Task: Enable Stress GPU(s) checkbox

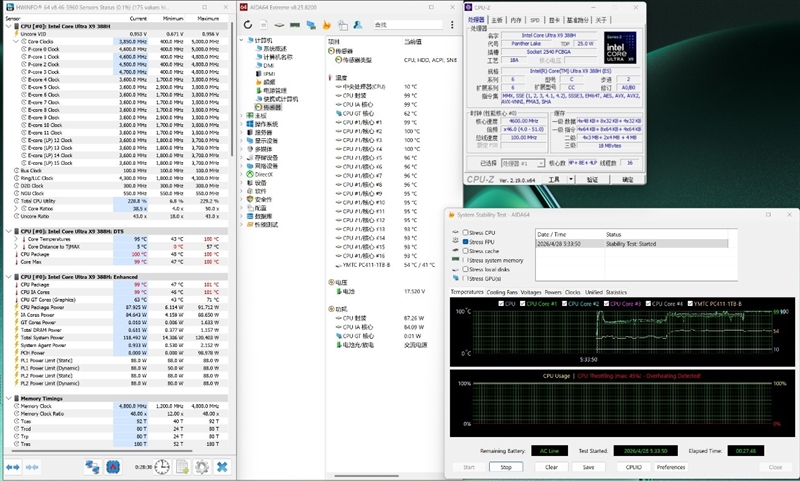Action: (465, 279)
